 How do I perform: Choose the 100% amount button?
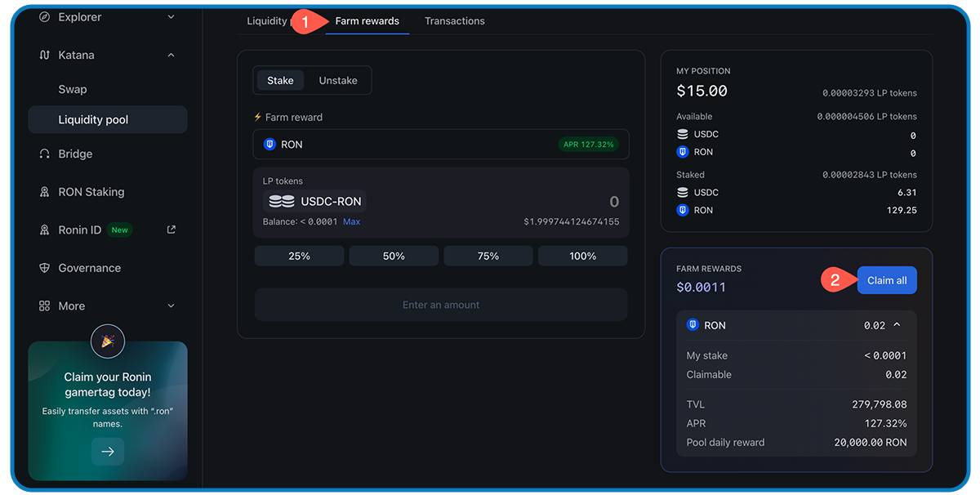(583, 256)
